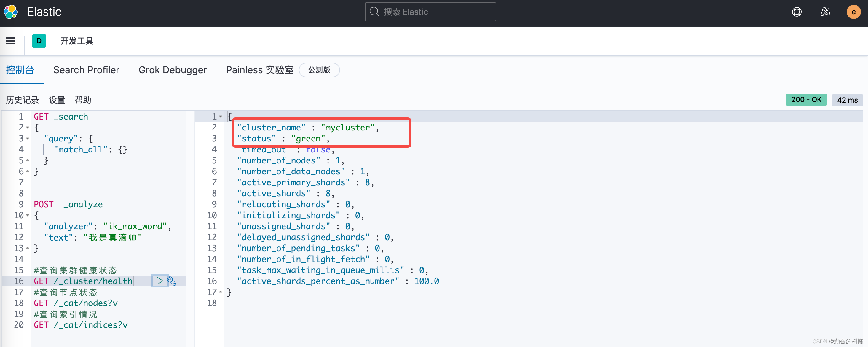Click the "text": "我是真滴帅" line
The height and width of the screenshot is (347, 868).
93,237
